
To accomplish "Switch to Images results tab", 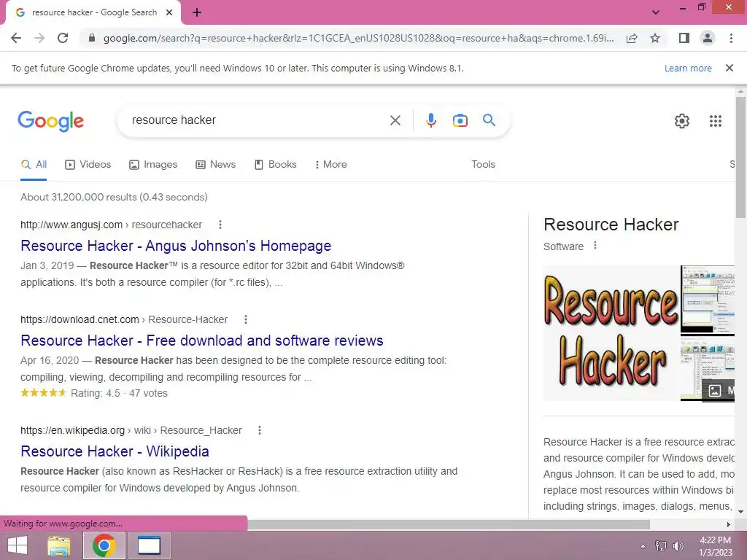I will click(x=153, y=164).
